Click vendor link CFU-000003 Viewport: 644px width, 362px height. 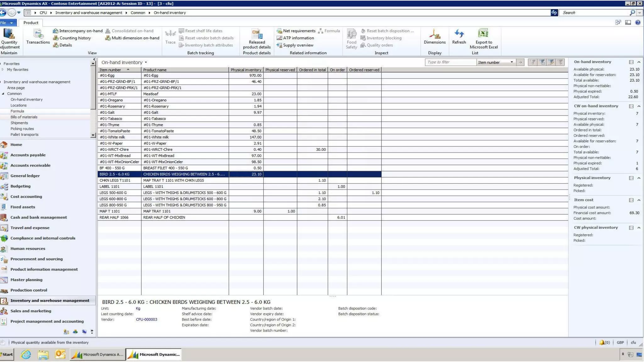tap(146, 320)
